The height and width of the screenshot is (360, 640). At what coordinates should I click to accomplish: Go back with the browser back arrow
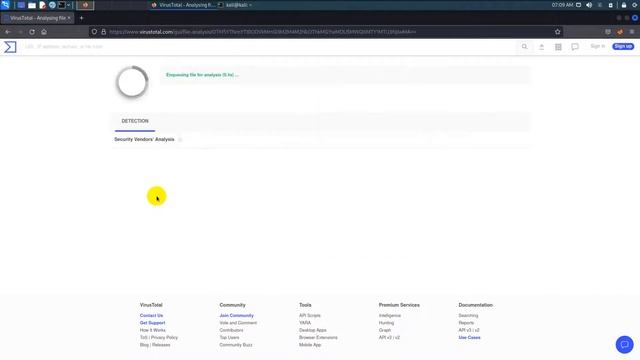tap(8, 32)
